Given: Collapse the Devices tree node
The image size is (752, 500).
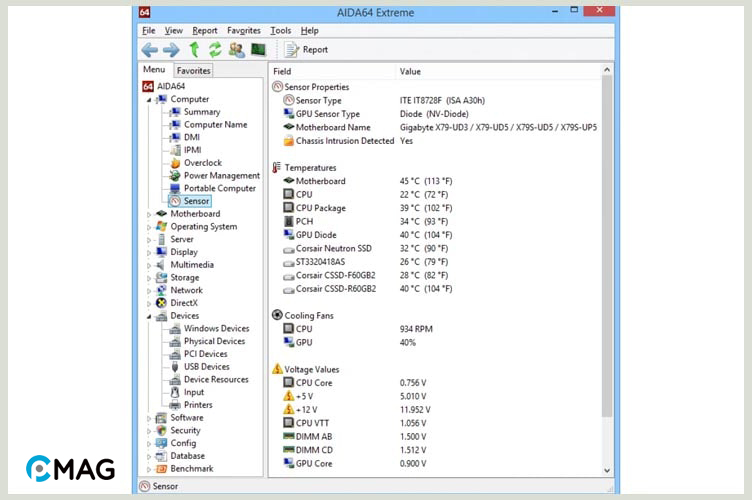Looking at the screenshot, I should 149,316.
